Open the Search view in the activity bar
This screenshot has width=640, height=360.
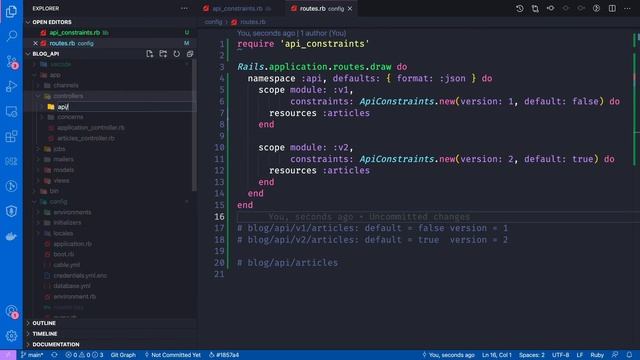[x=11, y=36]
